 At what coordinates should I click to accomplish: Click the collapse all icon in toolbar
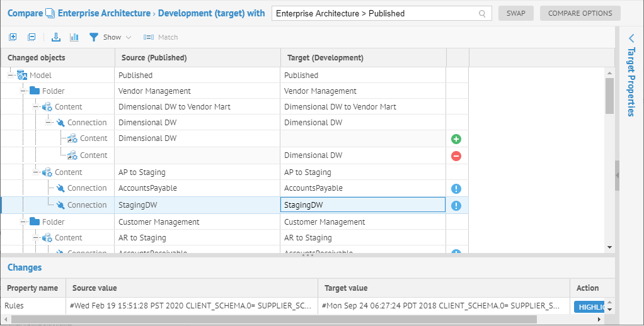tap(32, 37)
